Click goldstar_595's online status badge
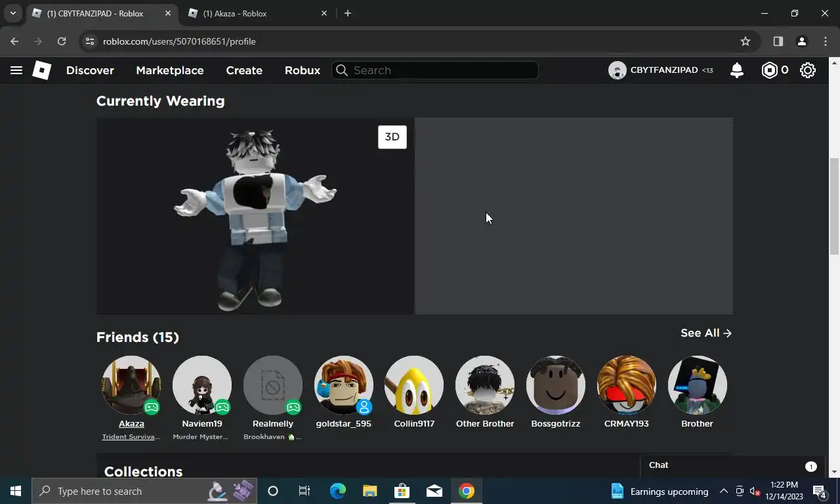Screen dimensions: 840x504 tap(364, 407)
